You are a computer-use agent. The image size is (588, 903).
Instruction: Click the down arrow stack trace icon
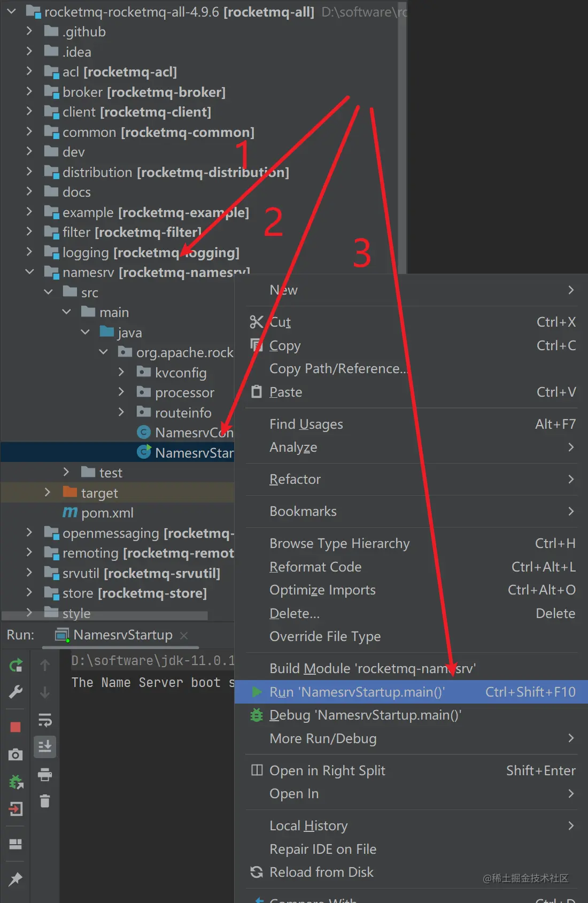point(45,692)
